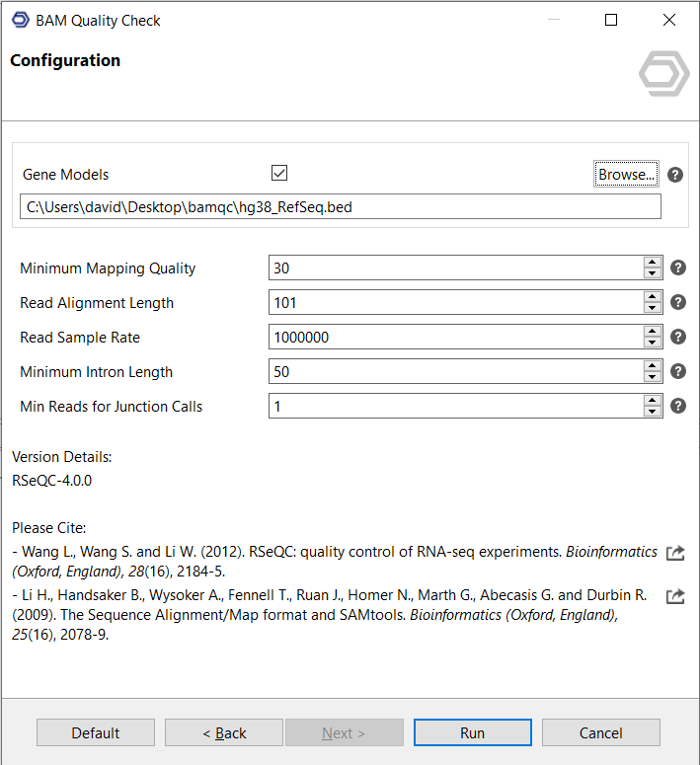Image resolution: width=700 pixels, height=765 pixels.
Task: Open help for Read Sample Rate
Action: point(678,337)
